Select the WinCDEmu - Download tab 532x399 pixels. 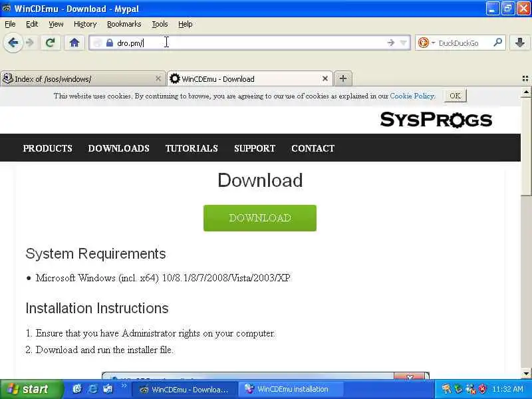point(250,78)
